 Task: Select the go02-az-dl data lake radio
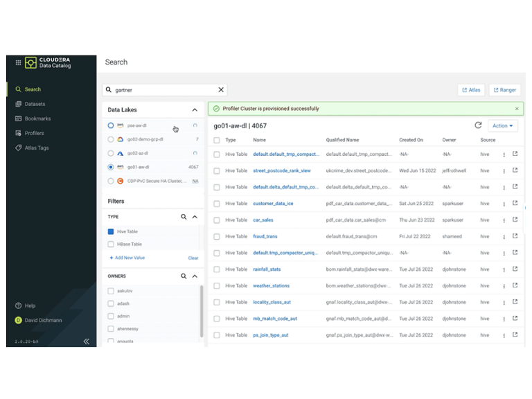tap(111, 153)
